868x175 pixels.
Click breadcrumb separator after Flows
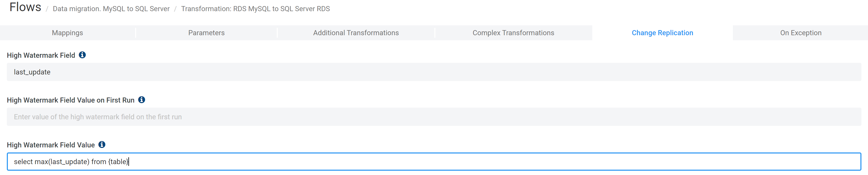point(47,9)
